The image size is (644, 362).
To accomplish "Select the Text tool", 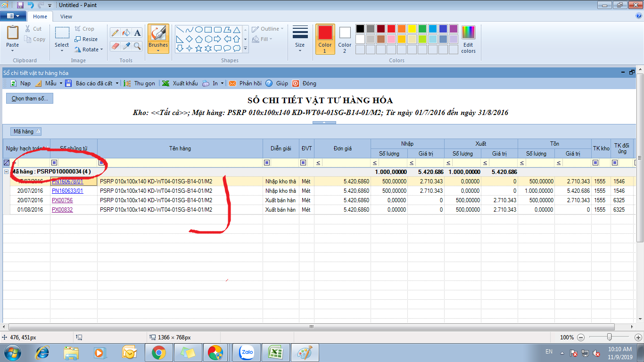I will (x=137, y=33).
